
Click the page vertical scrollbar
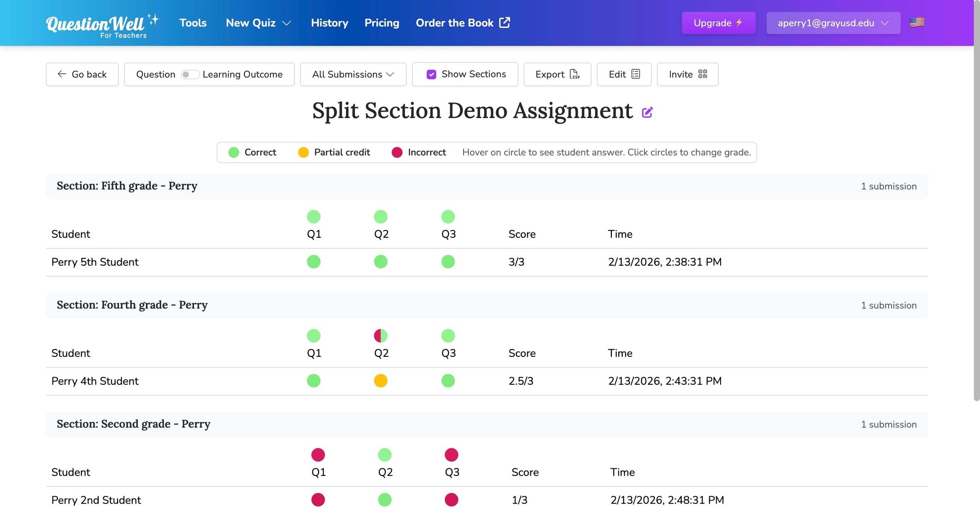point(976,200)
